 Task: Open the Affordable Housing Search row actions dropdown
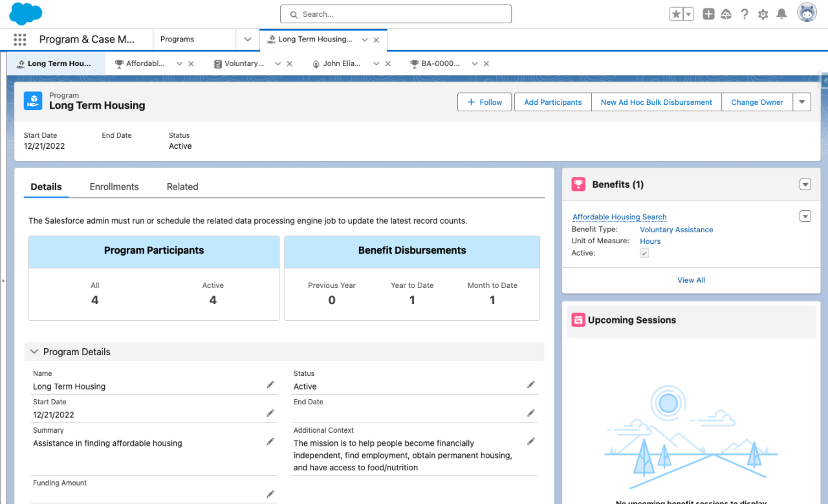805,216
